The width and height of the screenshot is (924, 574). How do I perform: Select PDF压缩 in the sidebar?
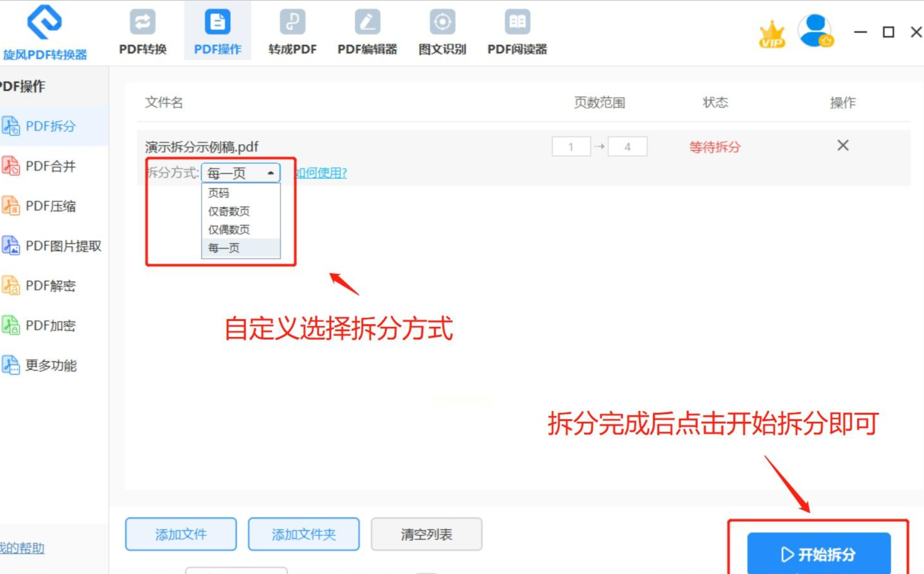(50, 206)
